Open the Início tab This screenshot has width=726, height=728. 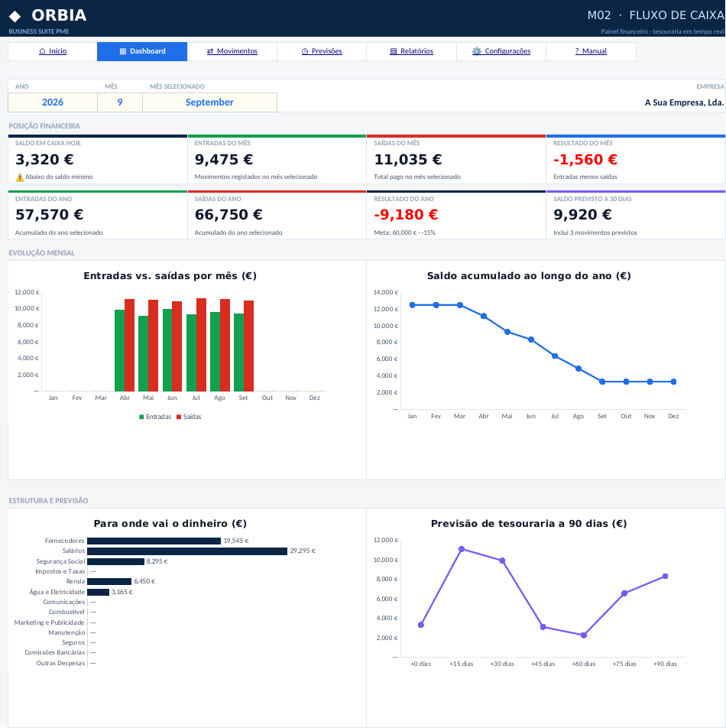click(x=53, y=51)
